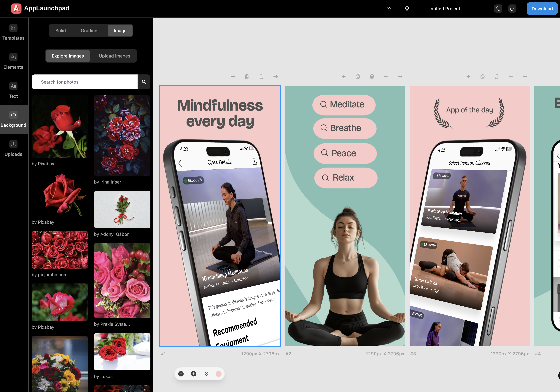
Task: Click the pink canvas color swatch
Action: point(219,374)
